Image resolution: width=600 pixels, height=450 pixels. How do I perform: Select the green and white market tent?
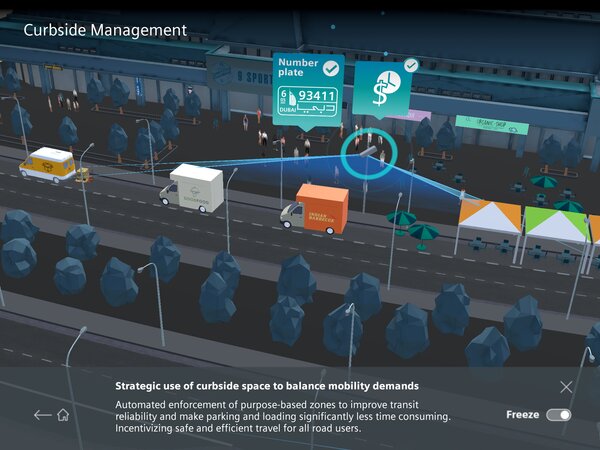(556, 222)
